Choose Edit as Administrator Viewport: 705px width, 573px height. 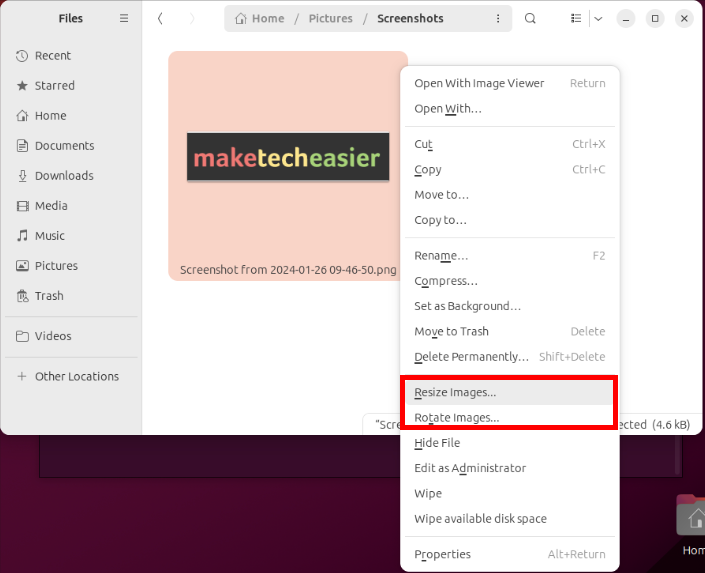coord(509,468)
